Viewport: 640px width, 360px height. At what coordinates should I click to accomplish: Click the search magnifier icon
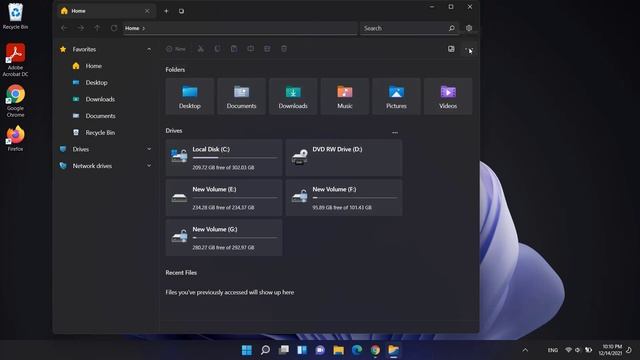pos(451,28)
